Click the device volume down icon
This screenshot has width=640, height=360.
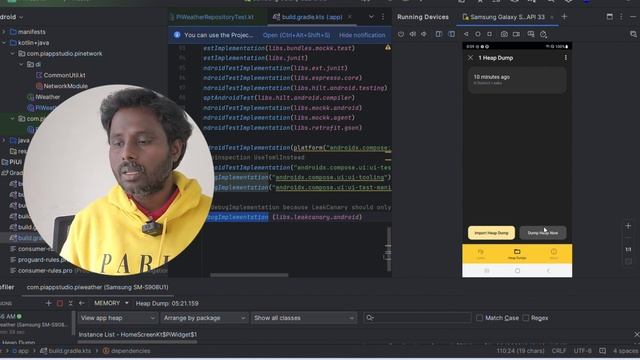424,34
